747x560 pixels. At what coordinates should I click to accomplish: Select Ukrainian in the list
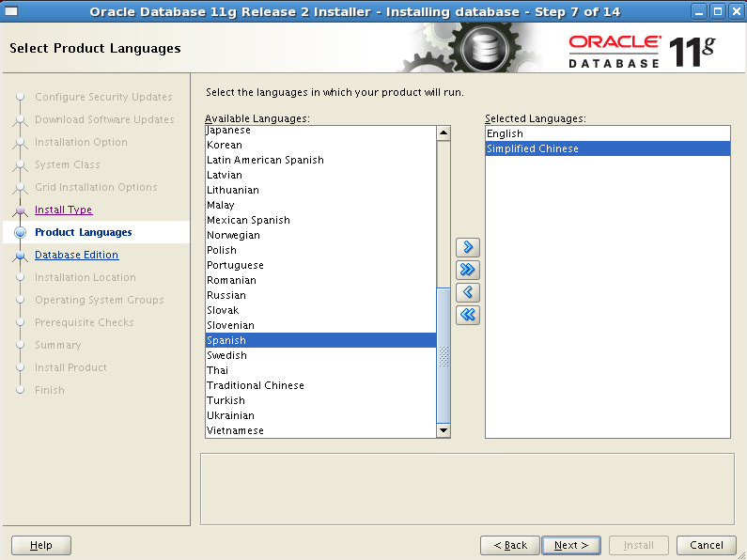click(320, 415)
